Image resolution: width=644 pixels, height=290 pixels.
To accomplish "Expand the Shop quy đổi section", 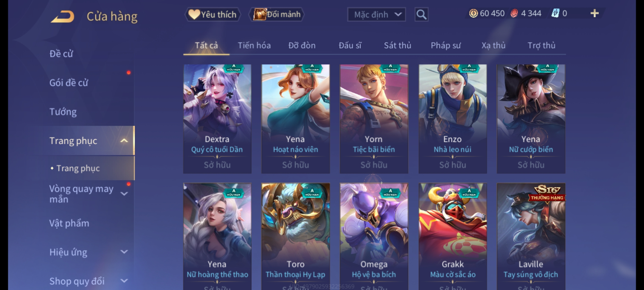I will pyautogui.click(x=124, y=281).
